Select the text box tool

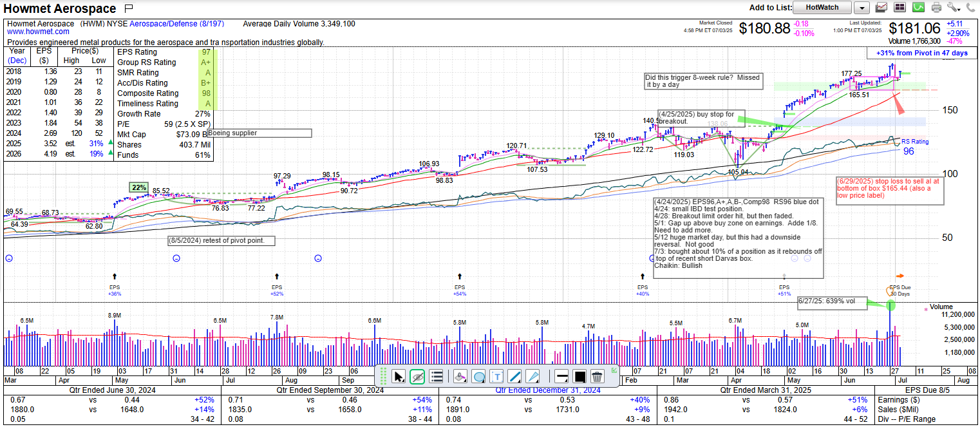tap(497, 377)
